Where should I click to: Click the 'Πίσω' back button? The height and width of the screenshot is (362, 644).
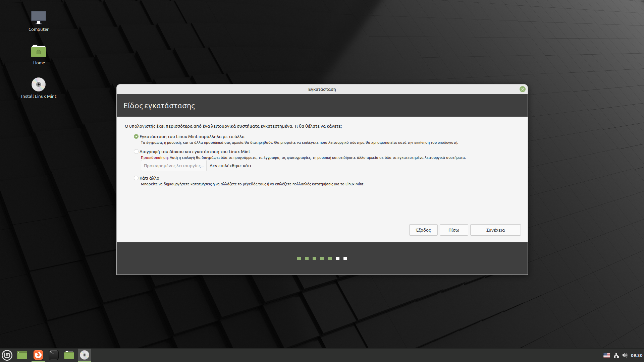click(453, 230)
